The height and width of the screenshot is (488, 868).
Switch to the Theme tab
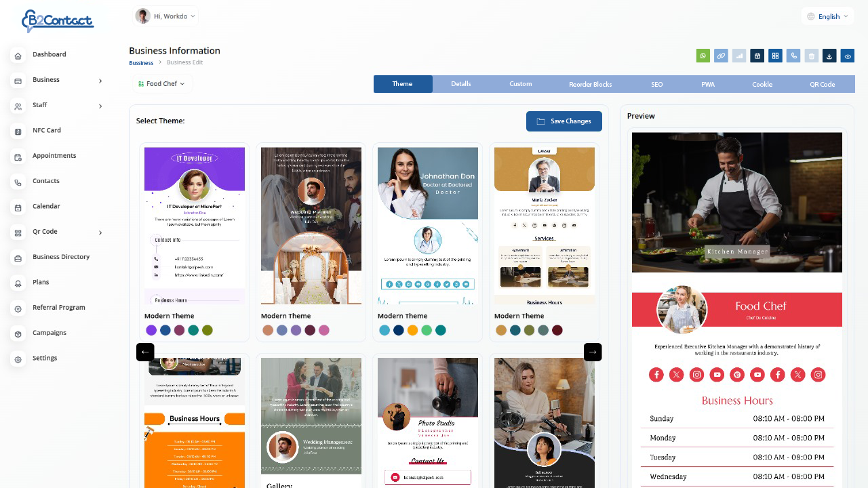[x=403, y=84]
